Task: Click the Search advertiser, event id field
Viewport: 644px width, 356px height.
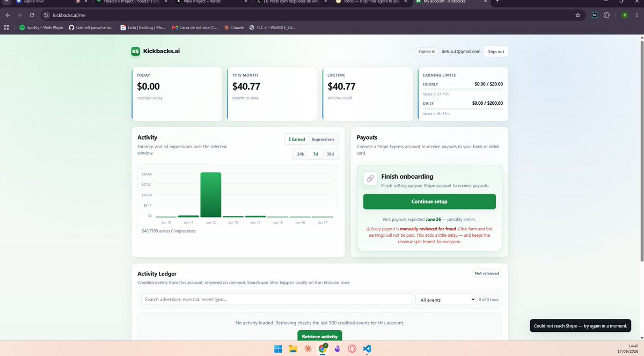Action: [x=276, y=300]
